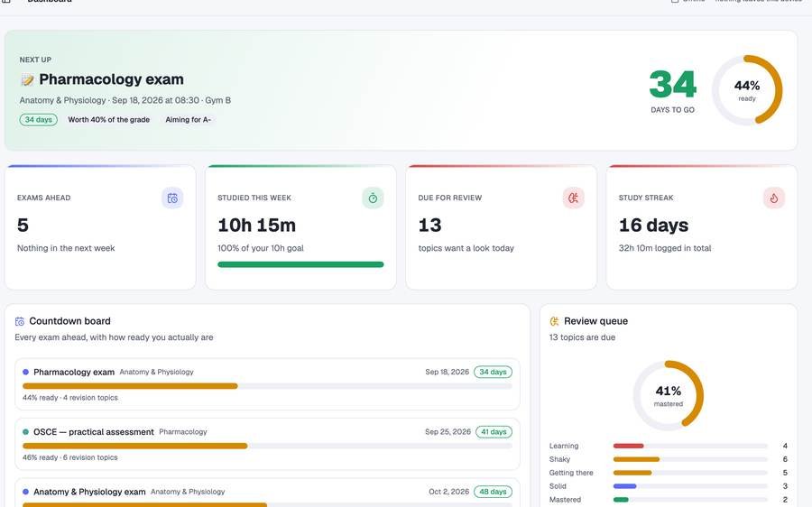Click the Pharmacology course label in OSCE row
Screen dimensions: 812x507
click(x=183, y=432)
